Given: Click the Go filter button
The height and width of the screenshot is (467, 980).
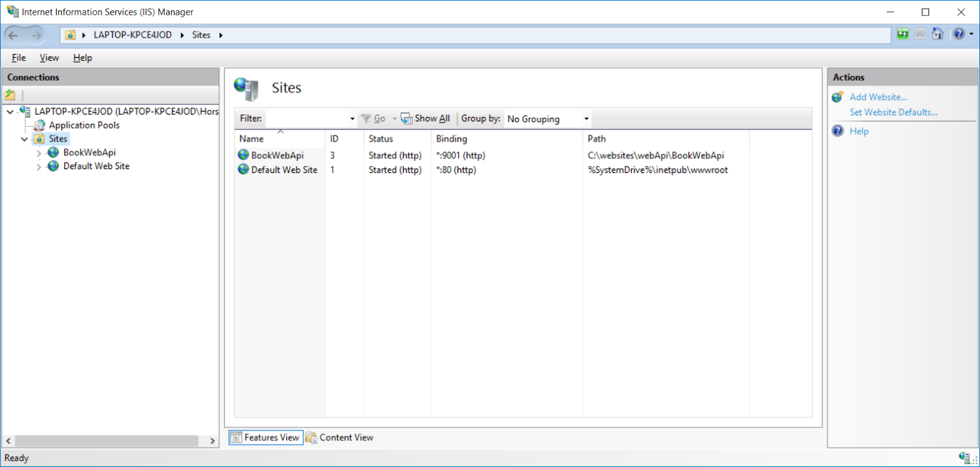Looking at the screenshot, I should click(374, 119).
